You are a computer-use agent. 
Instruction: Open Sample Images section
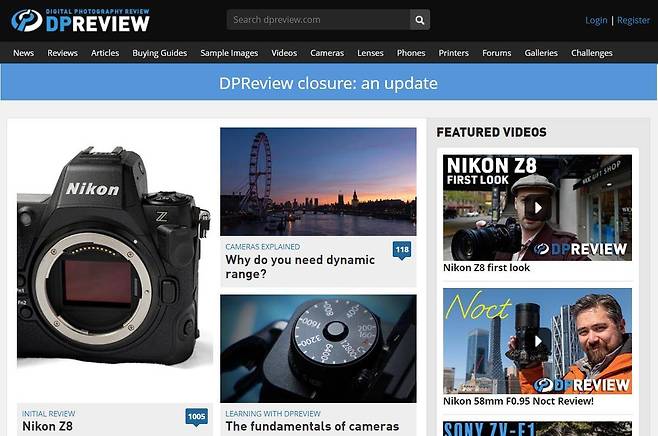tap(229, 53)
